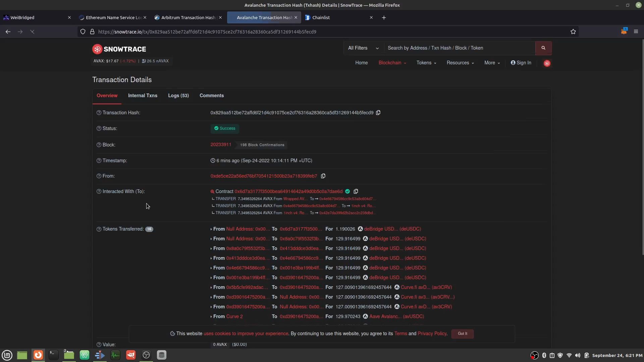
Task: Click the Snowtrace home logo icon
Action: pos(97,49)
